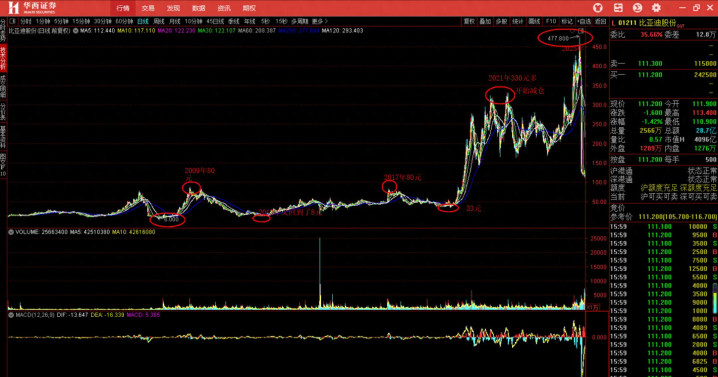Click the layout switch icon in title bar
The image size is (718, 377).
(x=618, y=8)
